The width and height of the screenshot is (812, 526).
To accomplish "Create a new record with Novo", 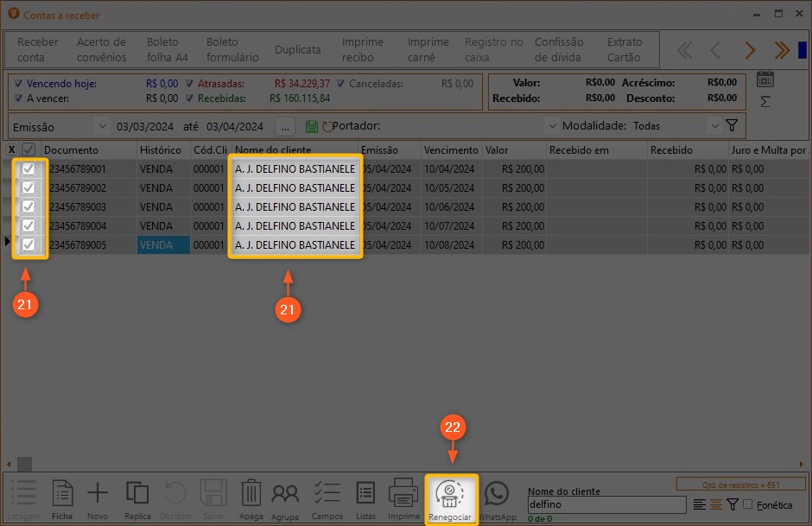I will tap(98, 498).
